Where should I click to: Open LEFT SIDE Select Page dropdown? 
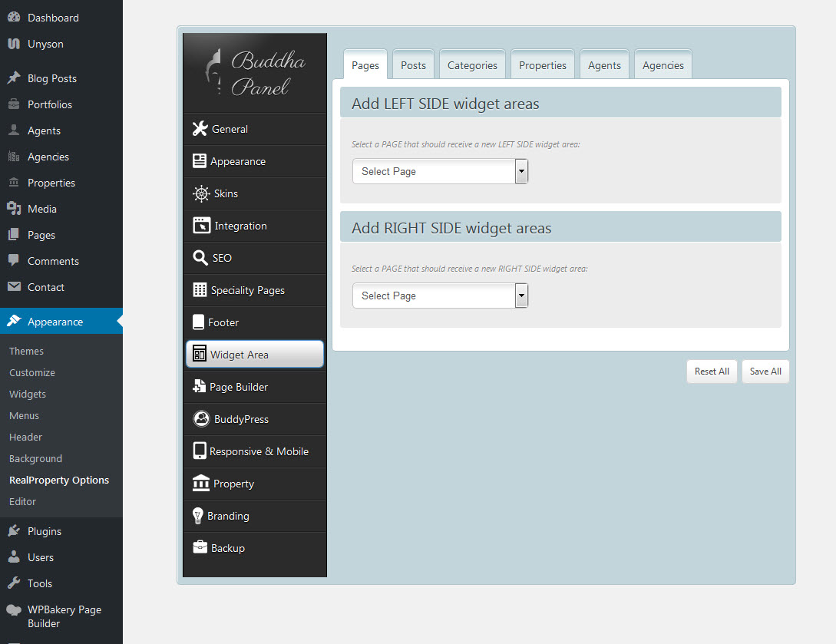coord(440,171)
